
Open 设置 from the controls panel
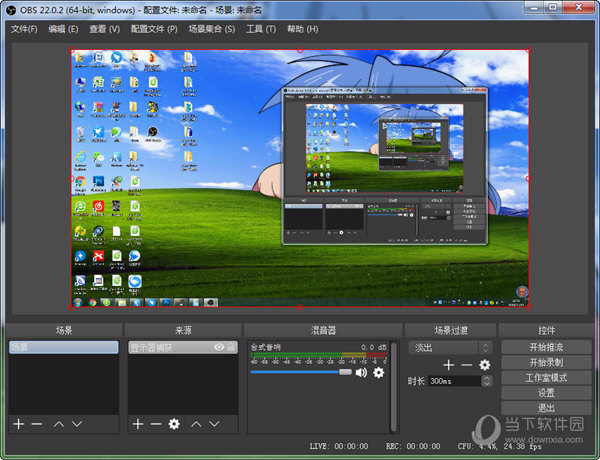point(546,393)
